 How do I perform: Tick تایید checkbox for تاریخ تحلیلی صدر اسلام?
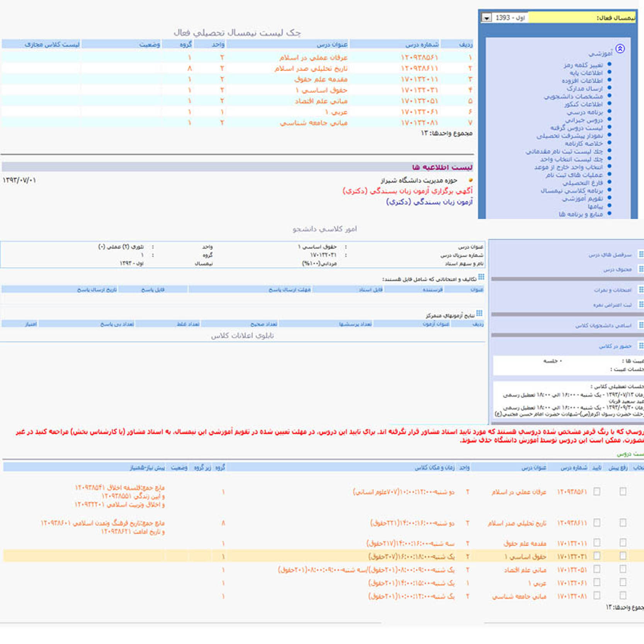tap(597, 523)
